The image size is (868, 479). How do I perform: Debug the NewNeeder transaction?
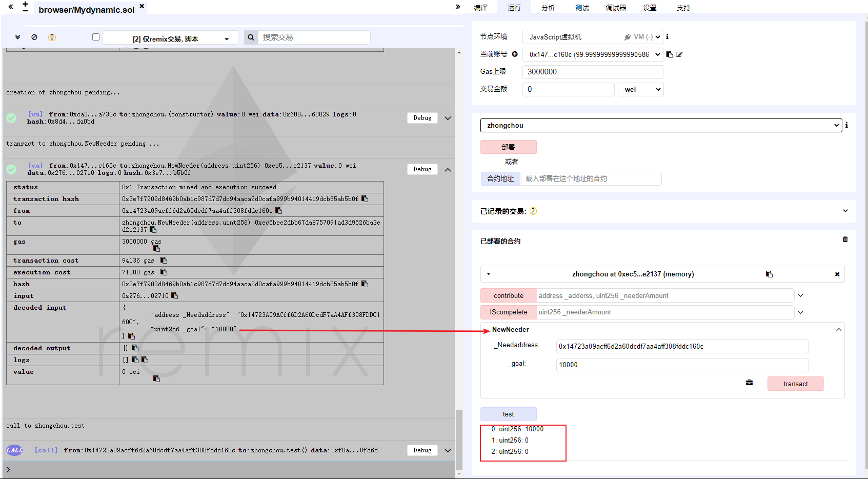coord(422,169)
